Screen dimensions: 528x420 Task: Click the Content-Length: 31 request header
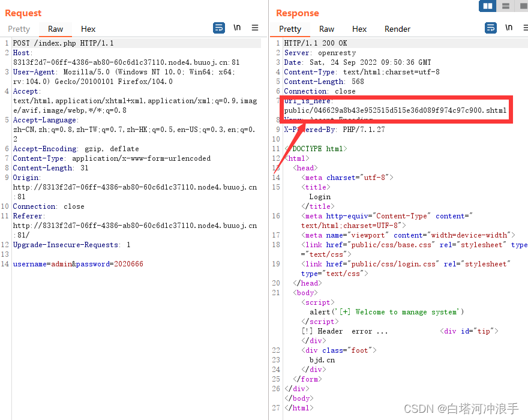pyautogui.click(x=50, y=168)
